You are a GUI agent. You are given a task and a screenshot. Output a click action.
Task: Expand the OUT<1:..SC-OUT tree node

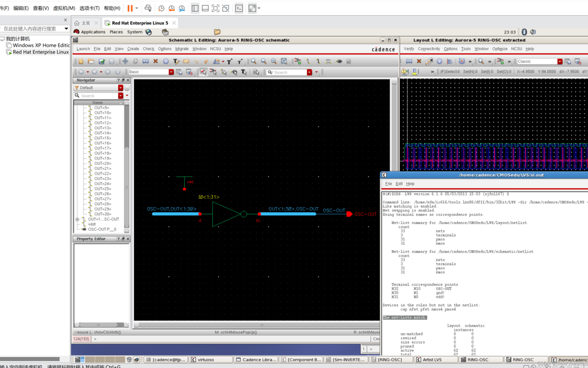point(77,219)
